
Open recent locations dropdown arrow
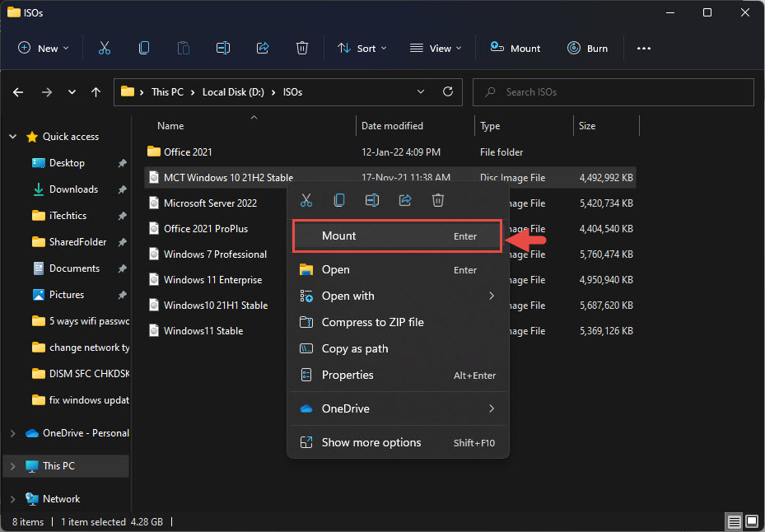[72, 91]
